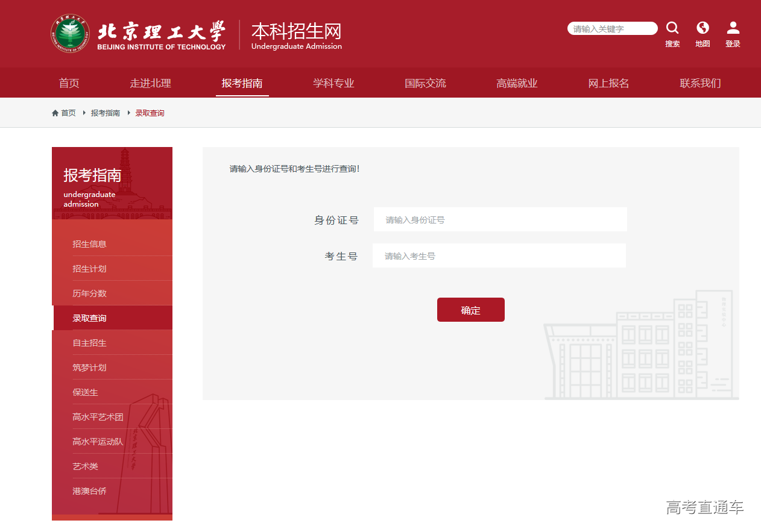The width and height of the screenshot is (761, 532).
Task: Navigate to 国际交流 in the top menu
Action: point(426,83)
